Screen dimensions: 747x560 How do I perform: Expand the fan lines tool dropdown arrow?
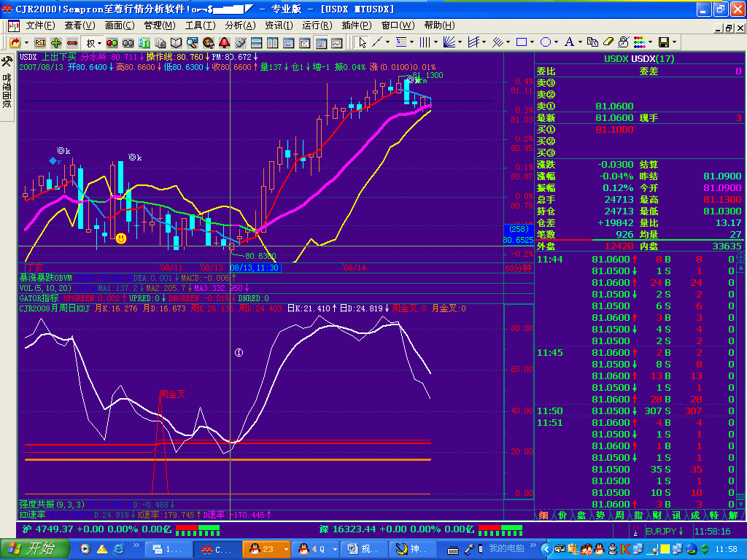click(460, 42)
